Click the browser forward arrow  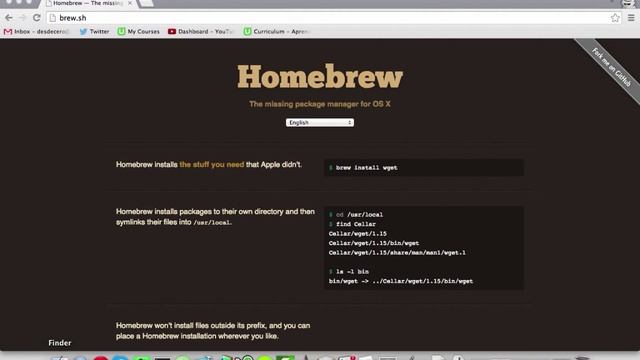click(22, 18)
